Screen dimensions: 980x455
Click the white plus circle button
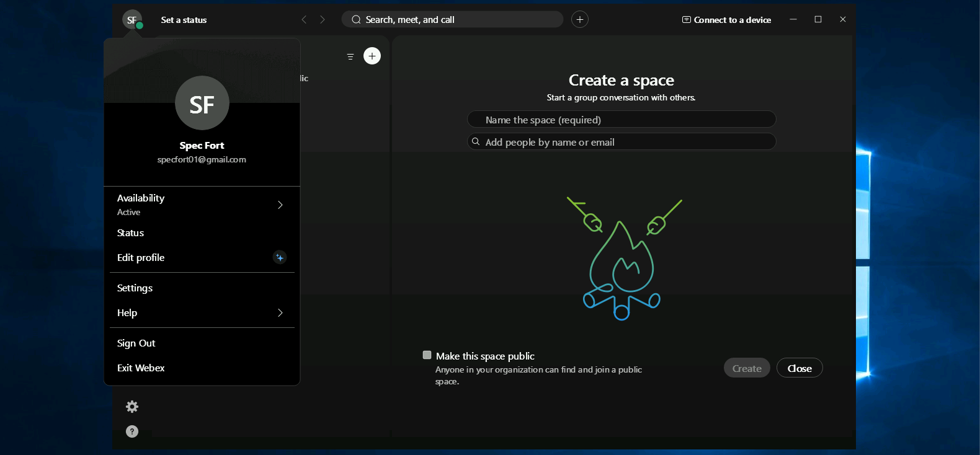click(372, 56)
